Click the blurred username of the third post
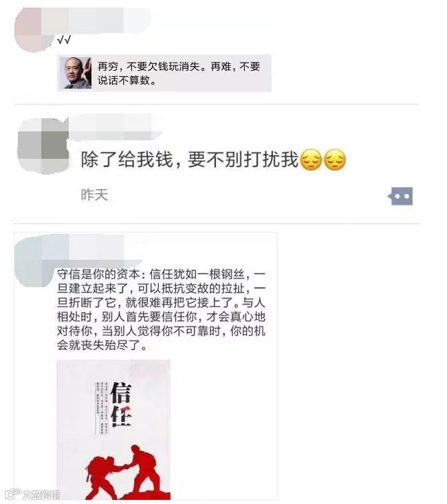Viewport: 447px width, 504px height. (96, 248)
